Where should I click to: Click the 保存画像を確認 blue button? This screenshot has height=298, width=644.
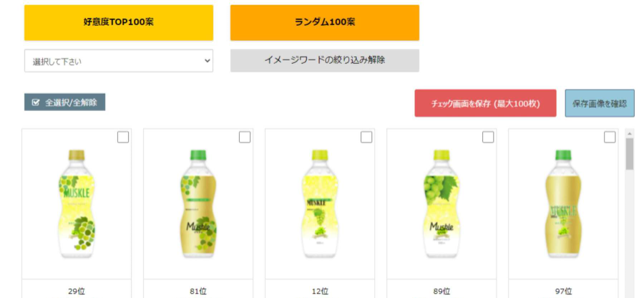coord(600,103)
